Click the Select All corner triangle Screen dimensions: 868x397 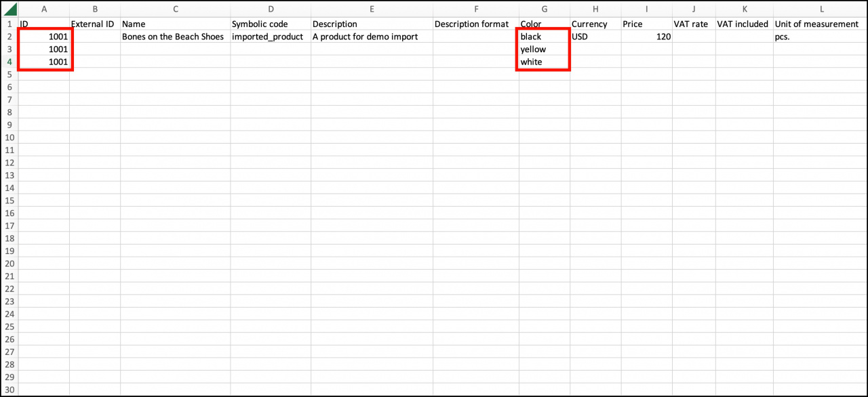[x=10, y=9]
